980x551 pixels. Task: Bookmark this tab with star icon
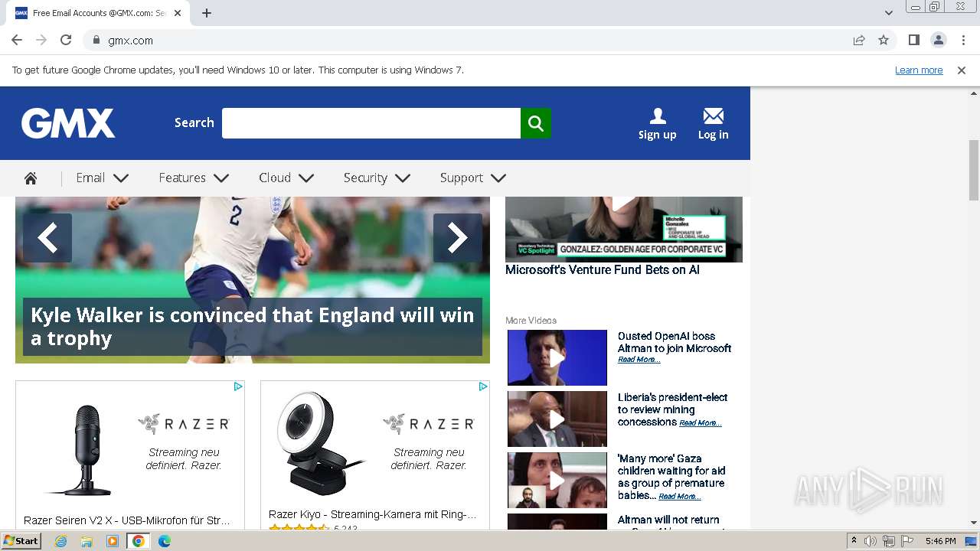884,40
